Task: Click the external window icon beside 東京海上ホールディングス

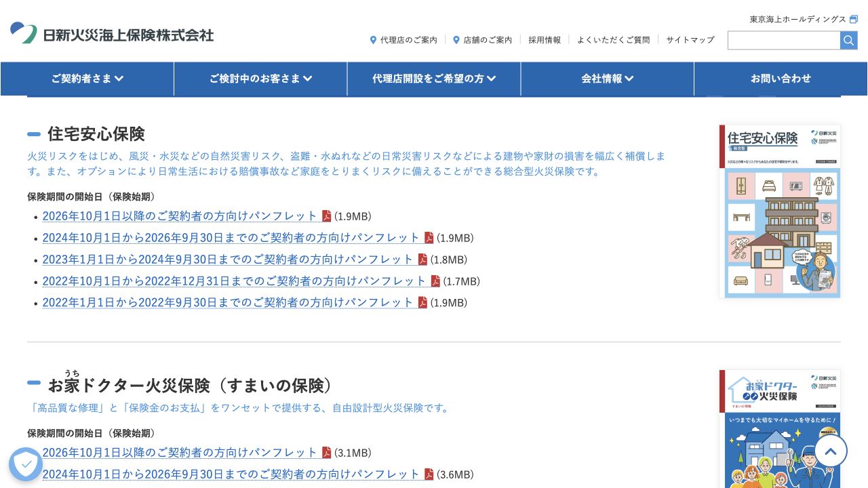Action: [x=854, y=19]
